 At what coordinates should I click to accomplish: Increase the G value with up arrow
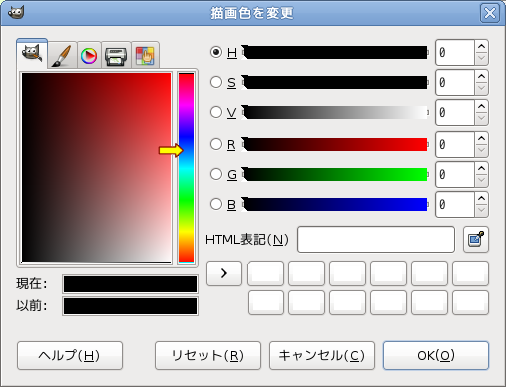coord(481,168)
